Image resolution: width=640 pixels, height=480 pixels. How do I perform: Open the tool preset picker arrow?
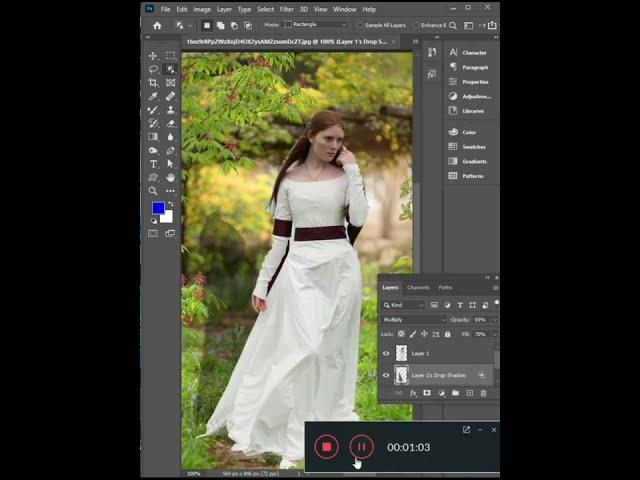(x=190, y=26)
